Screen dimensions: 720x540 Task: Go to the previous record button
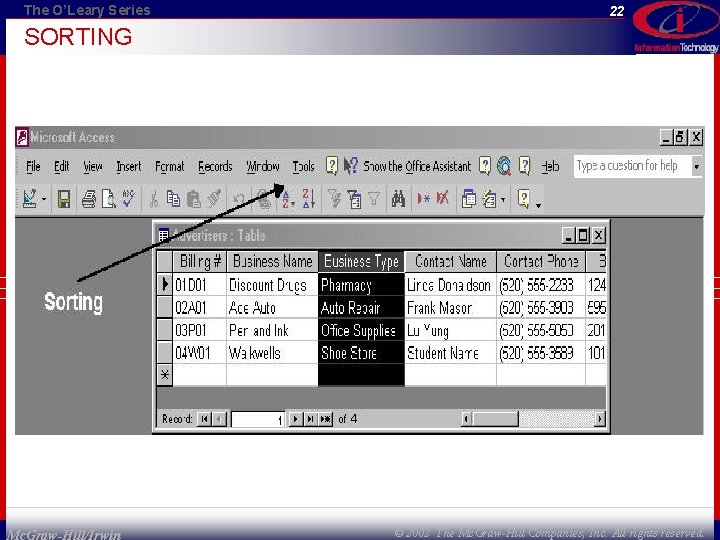[x=219, y=419]
